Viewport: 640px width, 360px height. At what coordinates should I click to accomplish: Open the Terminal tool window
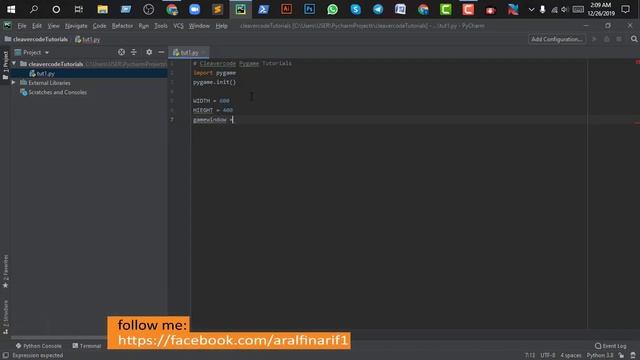click(87, 346)
